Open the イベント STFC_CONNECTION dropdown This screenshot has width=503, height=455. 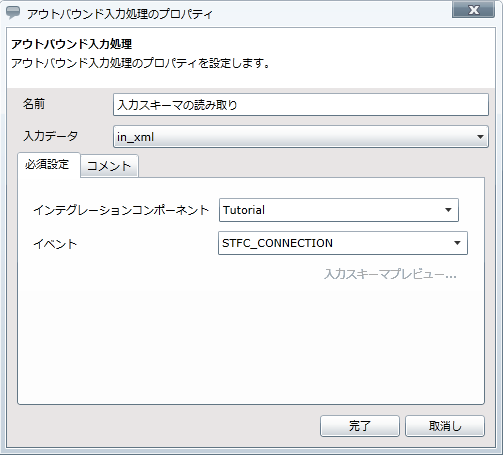coord(343,243)
